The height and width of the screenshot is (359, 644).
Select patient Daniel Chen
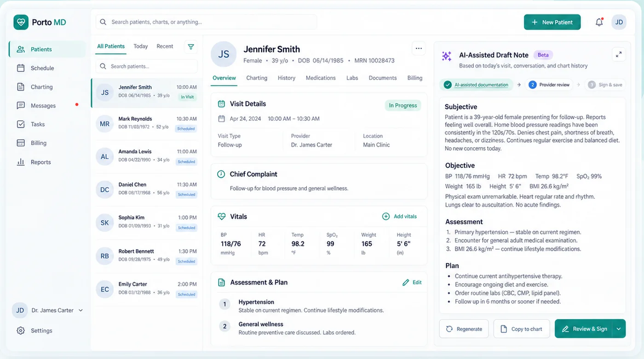coord(146,189)
